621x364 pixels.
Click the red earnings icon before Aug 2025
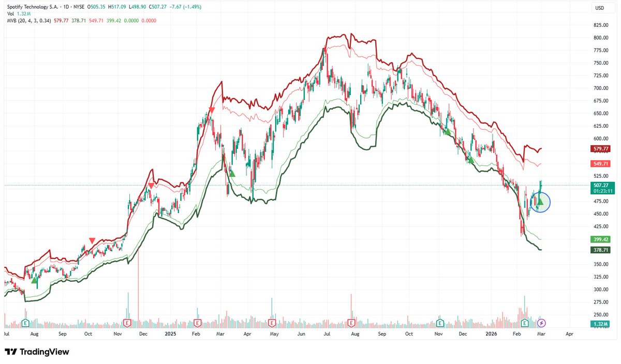pos(351,323)
